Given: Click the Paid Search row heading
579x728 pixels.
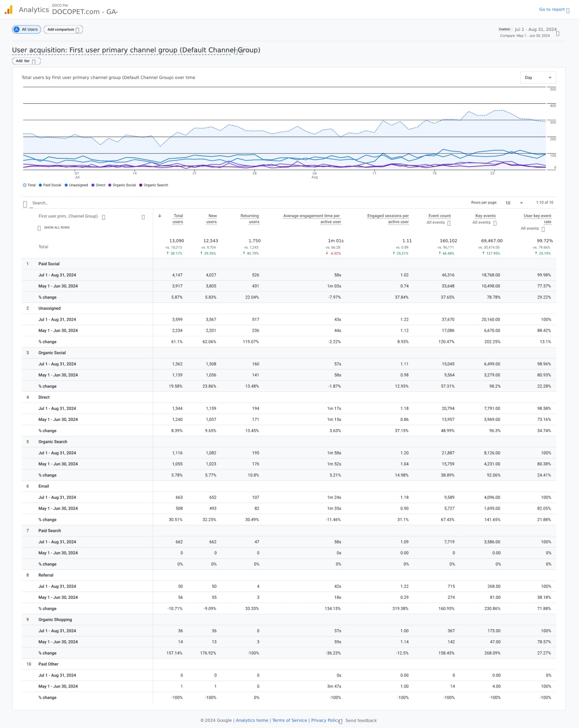Looking at the screenshot, I should pos(50,531).
